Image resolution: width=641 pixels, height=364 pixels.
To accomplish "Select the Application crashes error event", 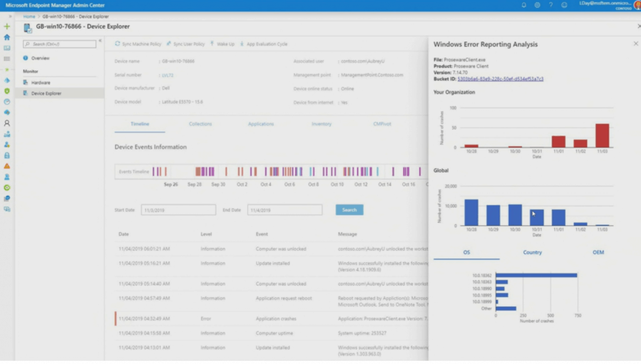I will (x=272, y=318).
